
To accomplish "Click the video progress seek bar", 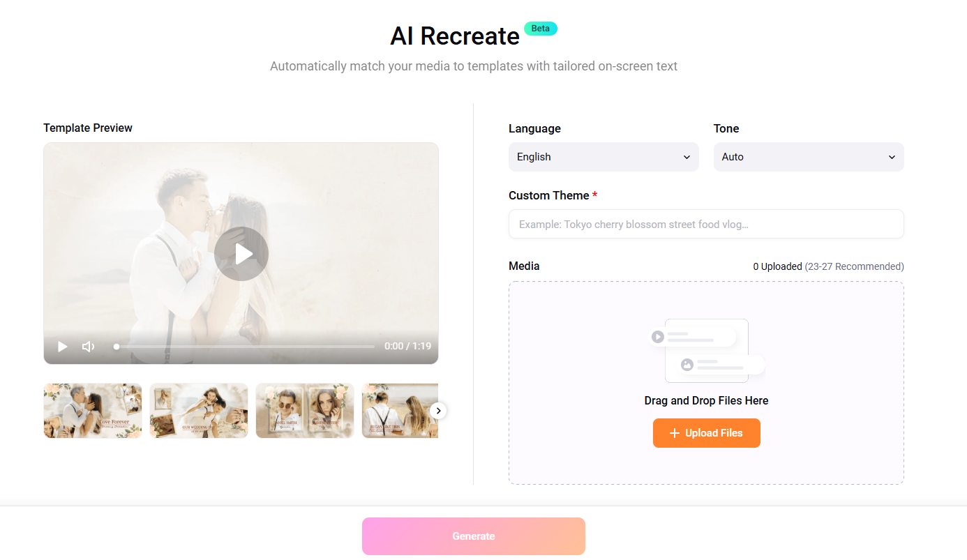I will click(245, 347).
